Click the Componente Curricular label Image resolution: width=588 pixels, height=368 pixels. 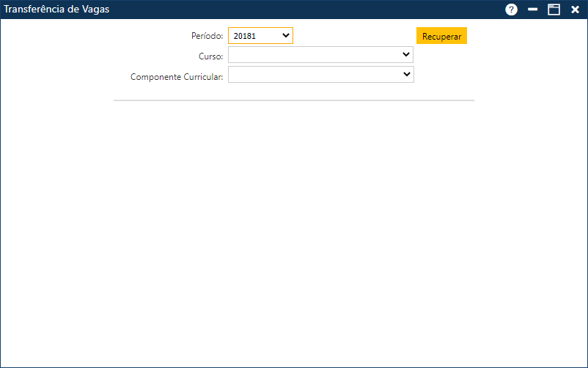(177, 76)
